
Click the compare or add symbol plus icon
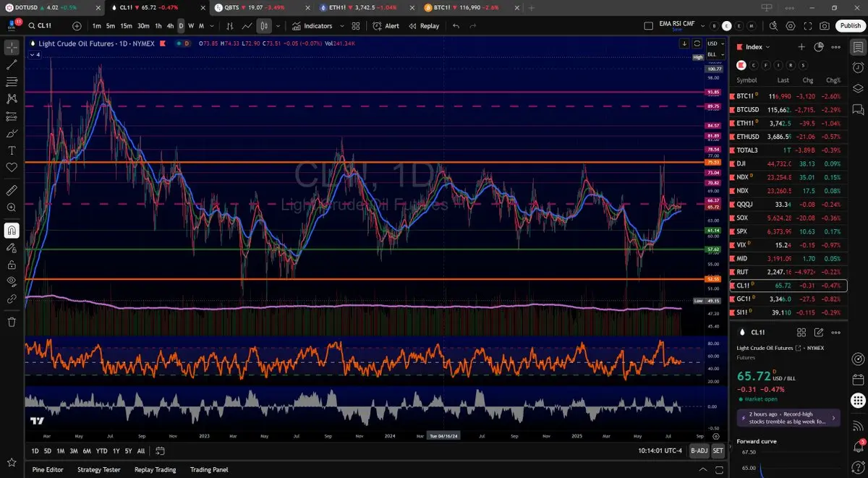coord(77,26)
